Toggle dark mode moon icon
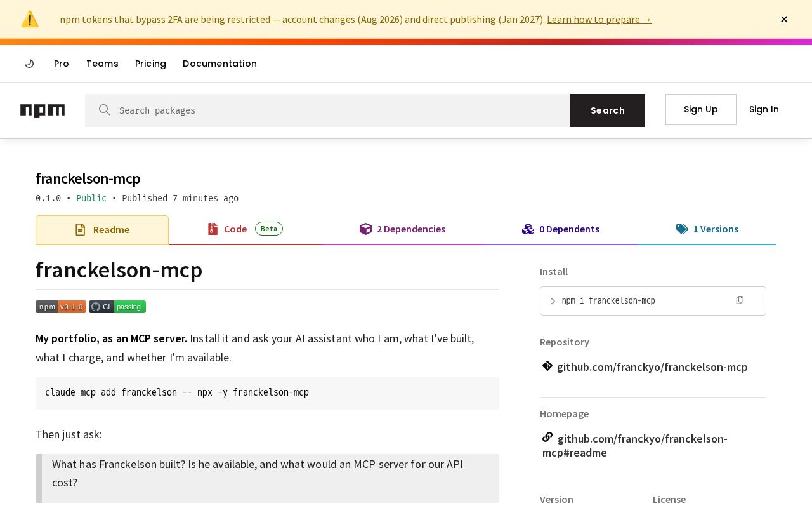This screenshot has height=508, width=812. (29, 63)
